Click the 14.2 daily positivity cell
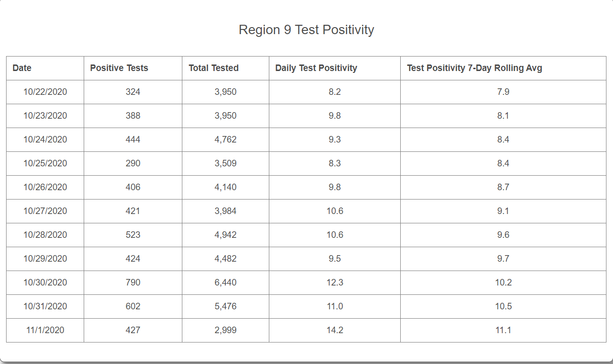The width and height of the screenshot is (613, 364). (x=335, y=330)
